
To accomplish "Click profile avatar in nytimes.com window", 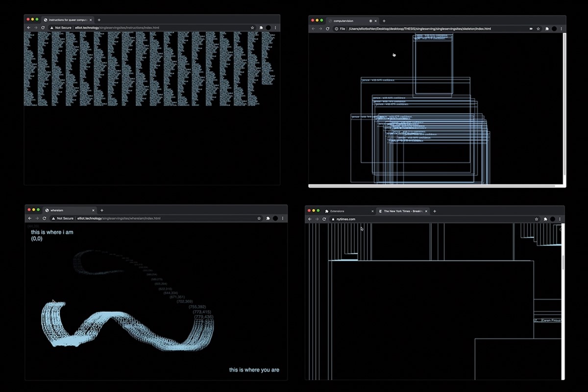I will point(553,219).
